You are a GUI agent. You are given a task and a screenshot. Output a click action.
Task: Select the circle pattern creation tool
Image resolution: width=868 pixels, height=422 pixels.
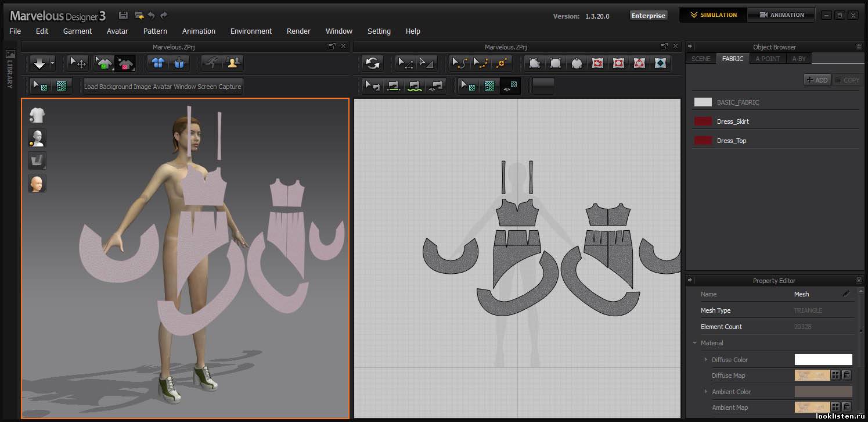[x=577, y=63]
